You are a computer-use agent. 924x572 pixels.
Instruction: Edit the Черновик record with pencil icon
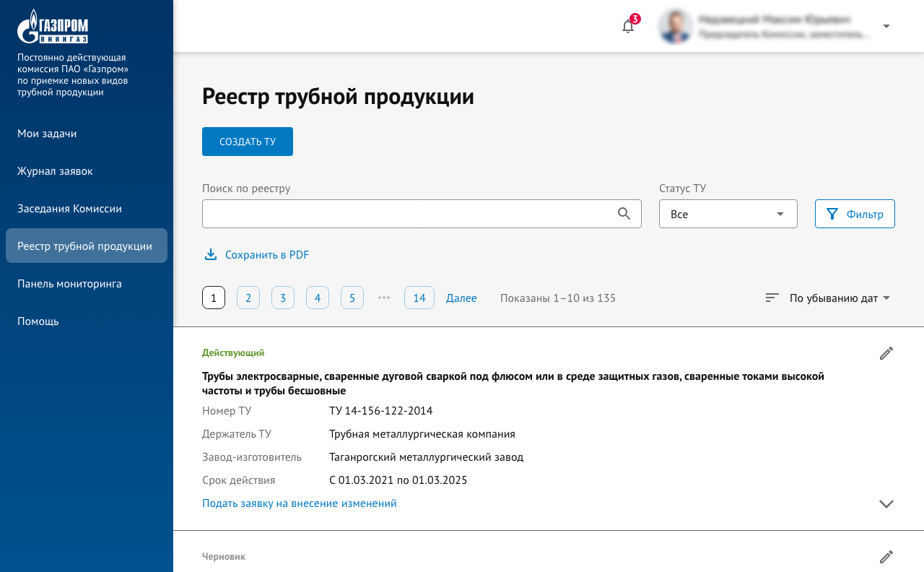(x=886, y=557)
